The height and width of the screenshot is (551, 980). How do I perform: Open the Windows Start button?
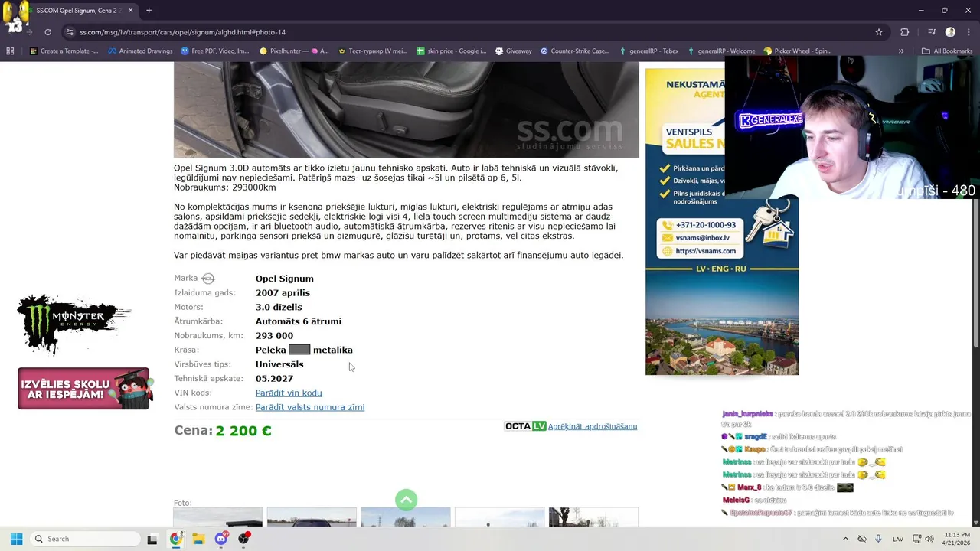(16, 539)
